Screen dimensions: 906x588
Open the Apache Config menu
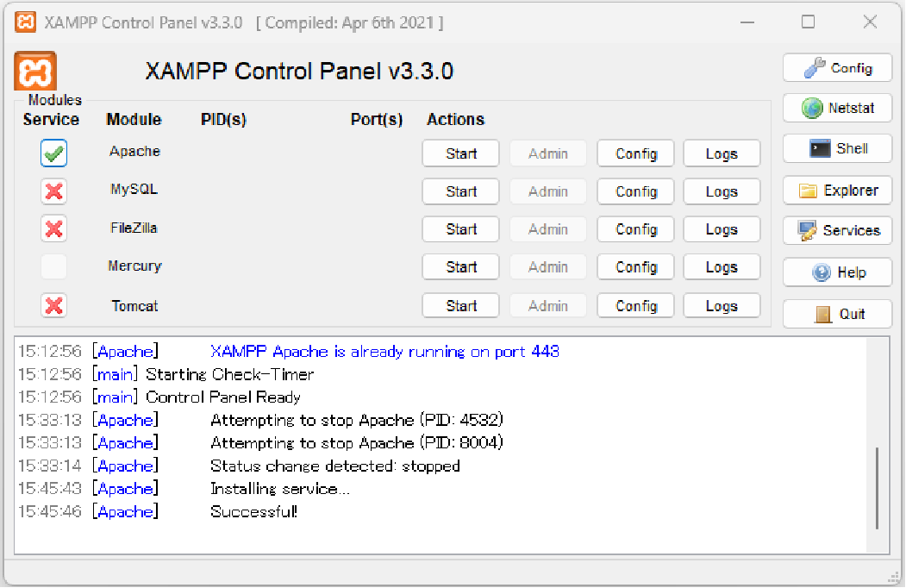[635, 153]
